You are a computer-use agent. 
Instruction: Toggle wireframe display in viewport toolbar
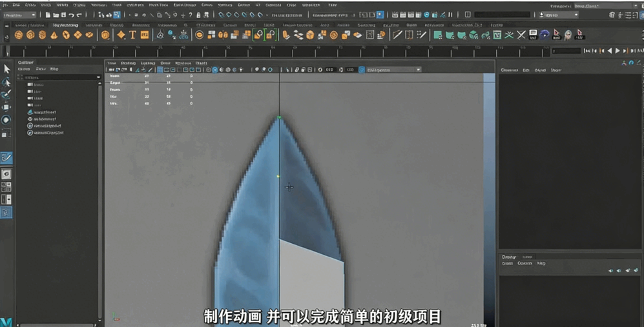[x=209, y=70]
